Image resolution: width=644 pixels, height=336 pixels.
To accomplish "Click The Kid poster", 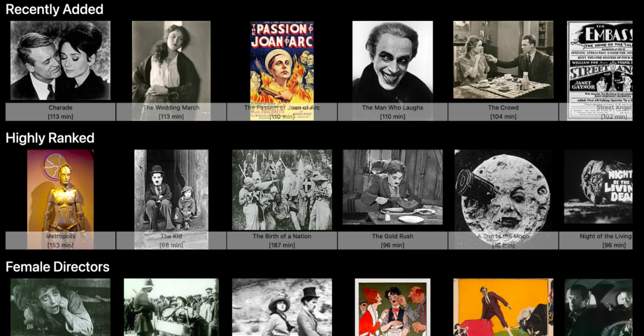I will pyautogui.click(x=171, y=190).
